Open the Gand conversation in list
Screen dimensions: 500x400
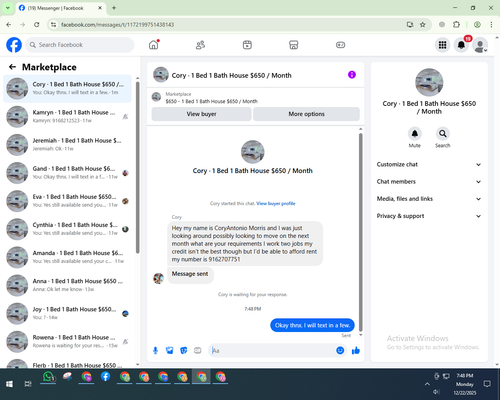coord(67,173)
